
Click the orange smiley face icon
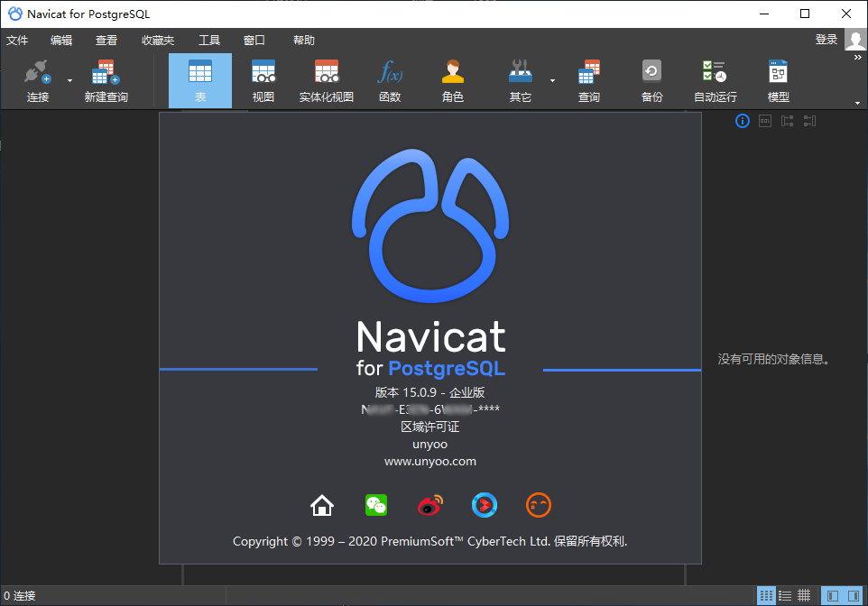(x=538, y=505)
